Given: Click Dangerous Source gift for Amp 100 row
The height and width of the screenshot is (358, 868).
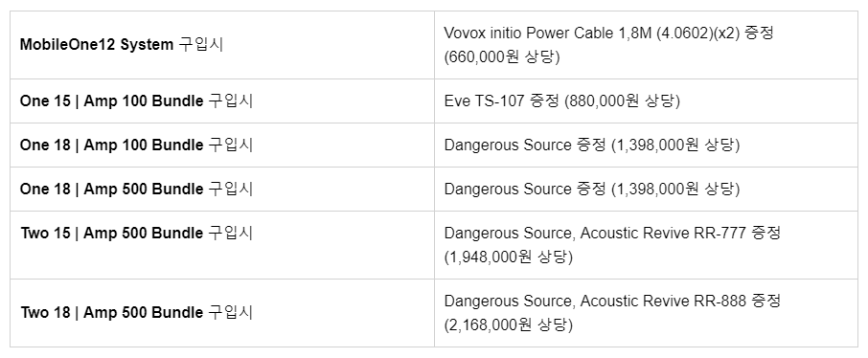Looking at the screenshot, I should coord(507,145).
